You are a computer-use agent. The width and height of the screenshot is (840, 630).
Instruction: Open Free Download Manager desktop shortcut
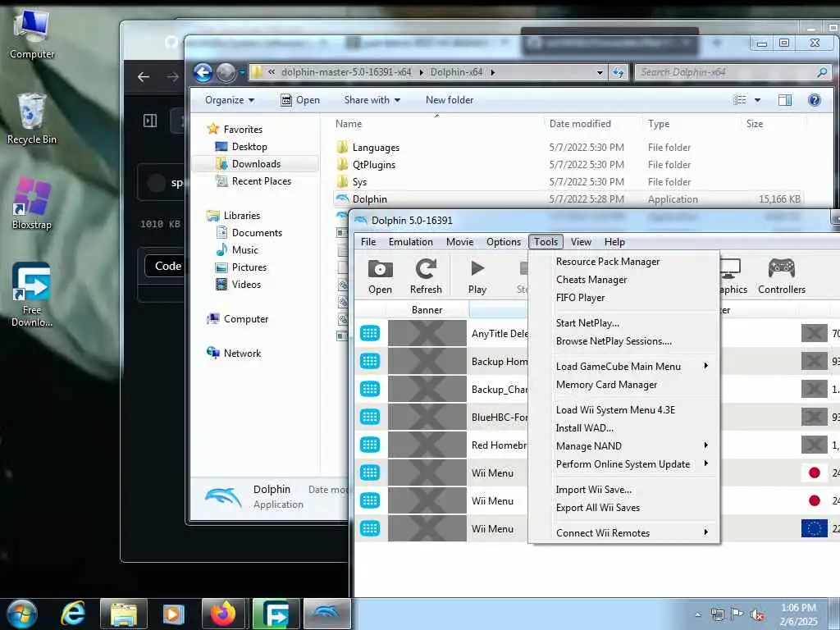pyautogui.click(x=32, y=294)
